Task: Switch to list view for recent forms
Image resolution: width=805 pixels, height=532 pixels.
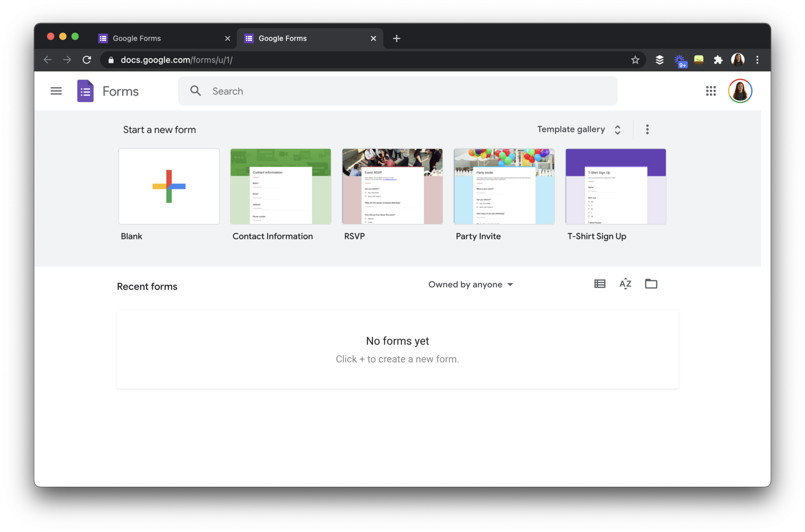Action: pos(599,283)
